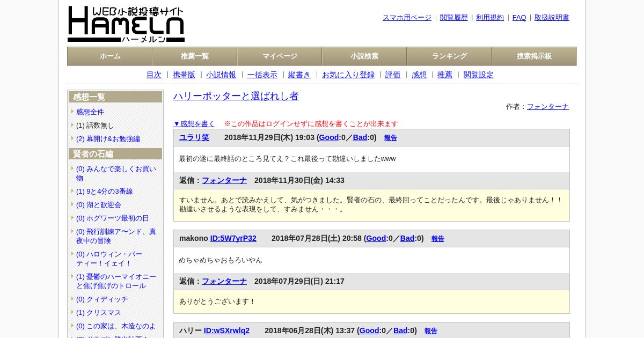Click 感想 in the sub menu
644x338 pixels.
click(x=419, y=75)
